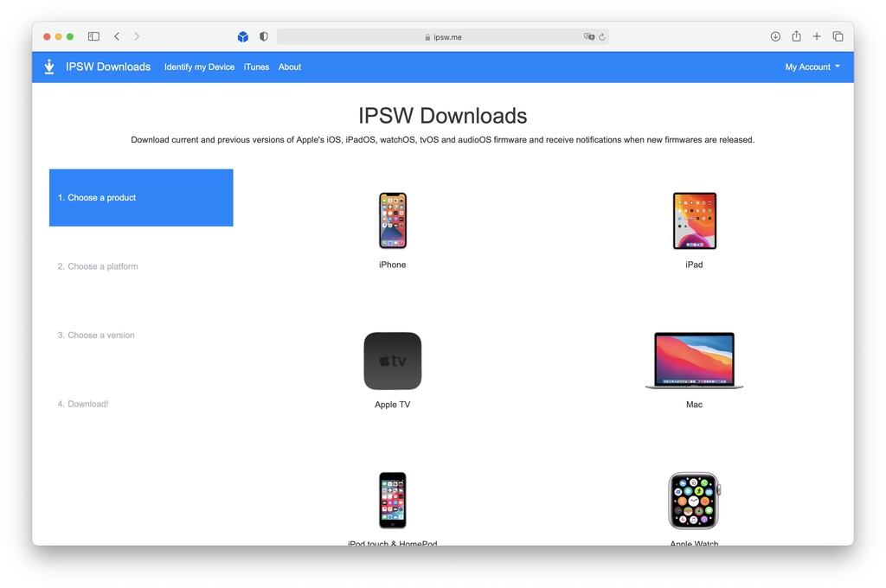The image size is (886, 588).
Task: Show all tabs using tab overview icon
Action: tap(838, 36)
